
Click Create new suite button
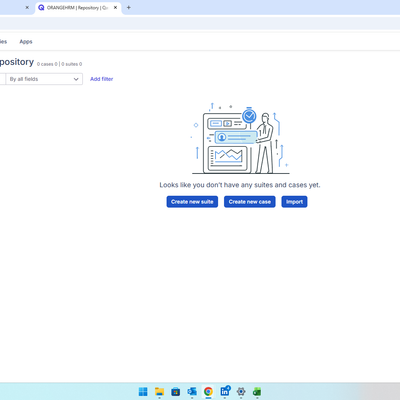coord(192,202)
